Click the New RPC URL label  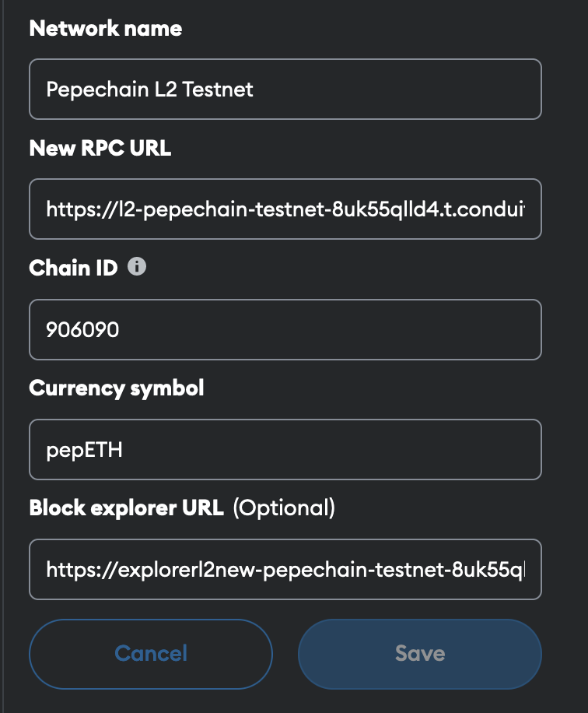[100, 147]
